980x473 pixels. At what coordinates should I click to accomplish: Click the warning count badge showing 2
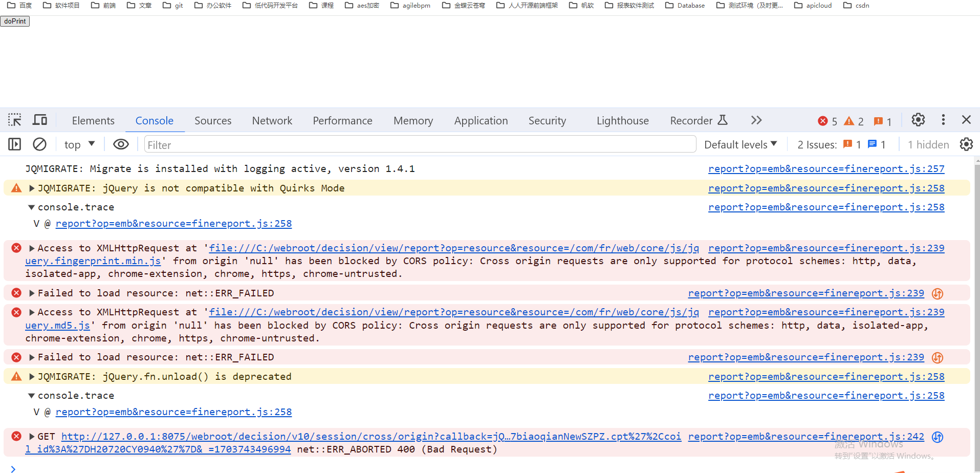(x=854, y=121)
